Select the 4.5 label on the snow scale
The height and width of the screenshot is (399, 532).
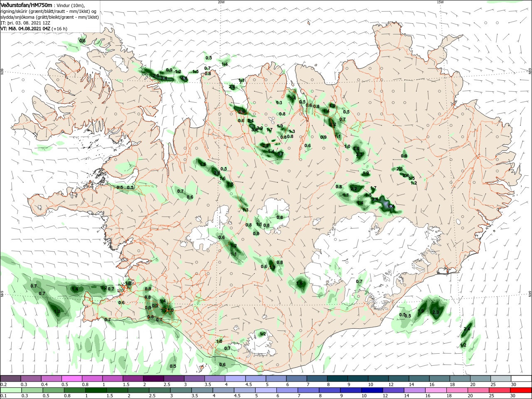pos(249,385)
